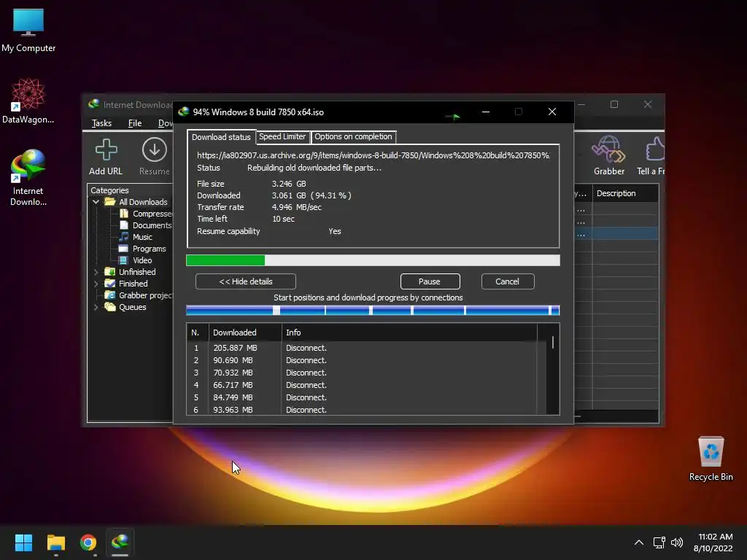
Task: Collapse the All Downloads tree node
Action: (x=96, y=202)
